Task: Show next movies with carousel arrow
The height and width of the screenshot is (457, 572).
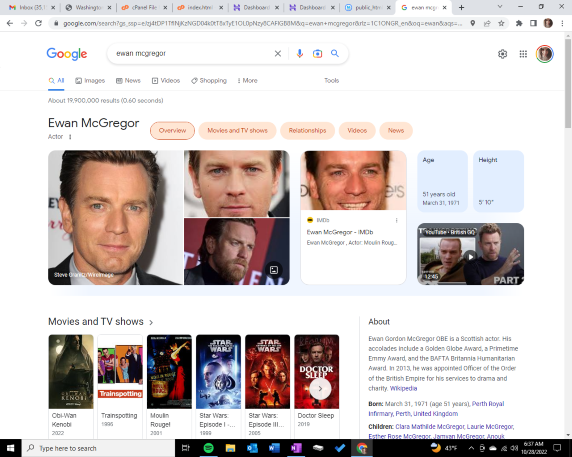Action: (320, 389)
